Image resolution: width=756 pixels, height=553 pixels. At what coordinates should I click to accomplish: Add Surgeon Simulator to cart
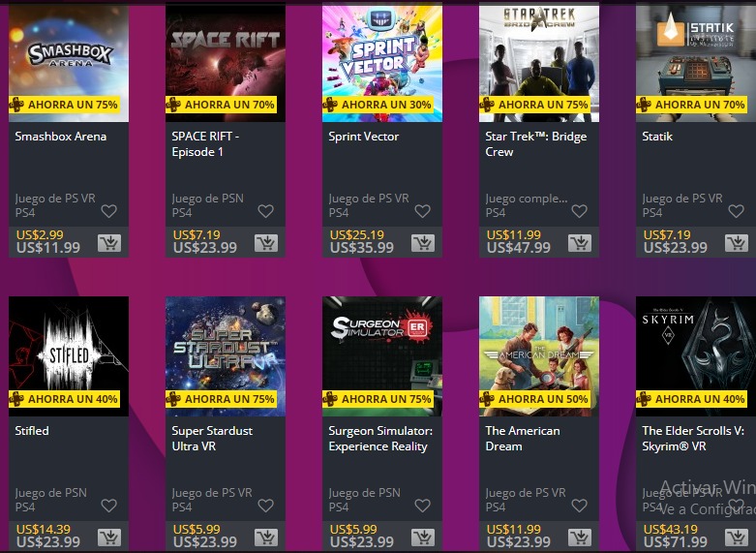point(423,538)
